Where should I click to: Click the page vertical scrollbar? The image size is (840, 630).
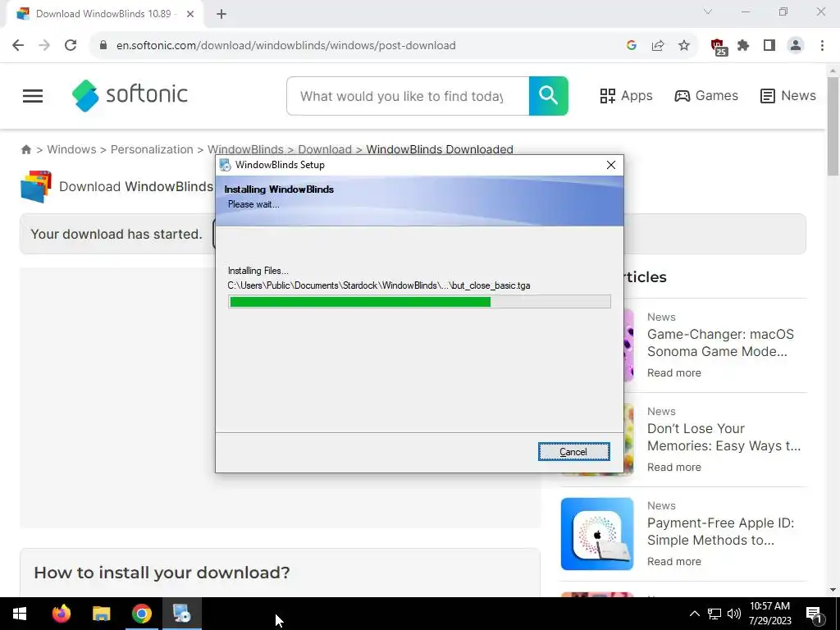click(x=833, y=126)
